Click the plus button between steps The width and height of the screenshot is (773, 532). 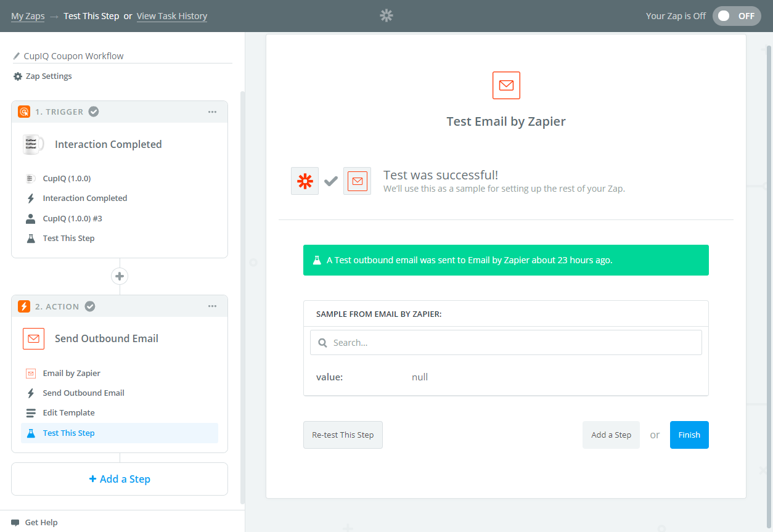click(x=120, y=276)
